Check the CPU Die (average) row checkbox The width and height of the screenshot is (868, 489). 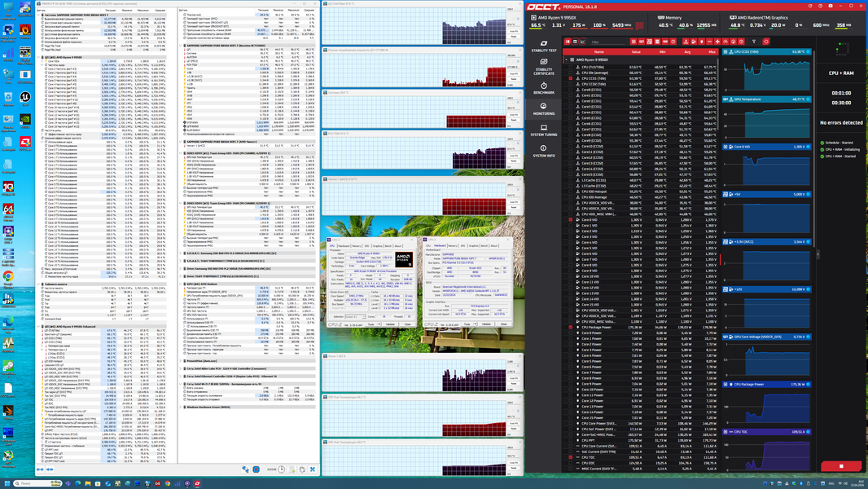[x=571, y=73]
